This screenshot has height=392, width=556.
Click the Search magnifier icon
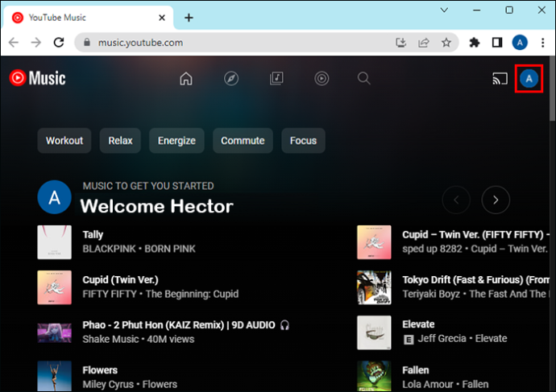tap(363, 78)
